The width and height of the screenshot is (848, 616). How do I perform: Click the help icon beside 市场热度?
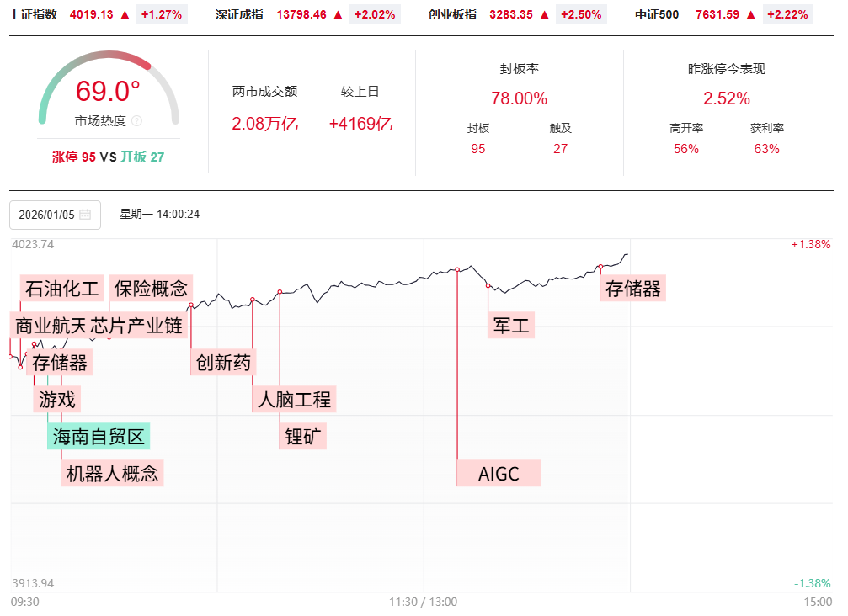click(x=137, y=121)
